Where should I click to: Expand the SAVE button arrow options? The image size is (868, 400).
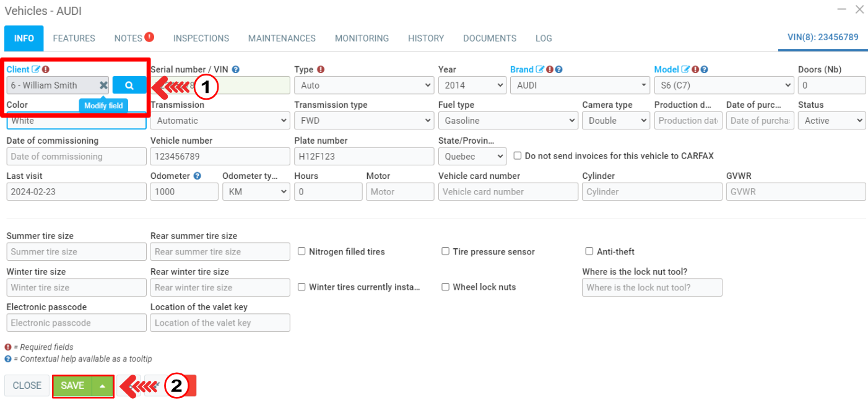pyautogui.click(x=103, y=386)
